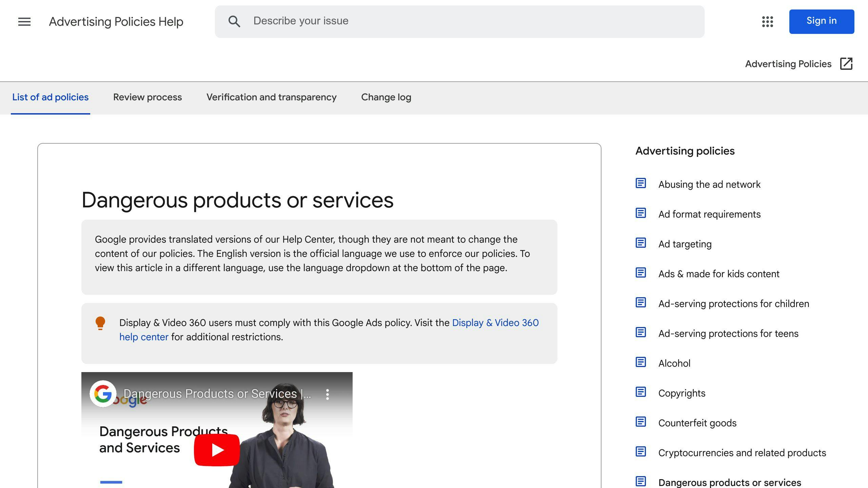Image resolution: width=868 pixels, height=488 pixels.
Task: Open Ad-serving protections for children article
Action: tap(734, 304)
